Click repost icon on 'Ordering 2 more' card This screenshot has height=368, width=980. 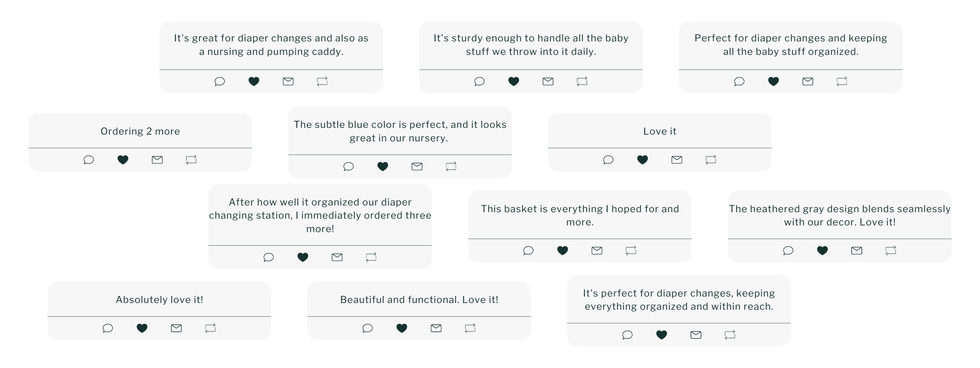pyautogui.click(x=191, y=159)
